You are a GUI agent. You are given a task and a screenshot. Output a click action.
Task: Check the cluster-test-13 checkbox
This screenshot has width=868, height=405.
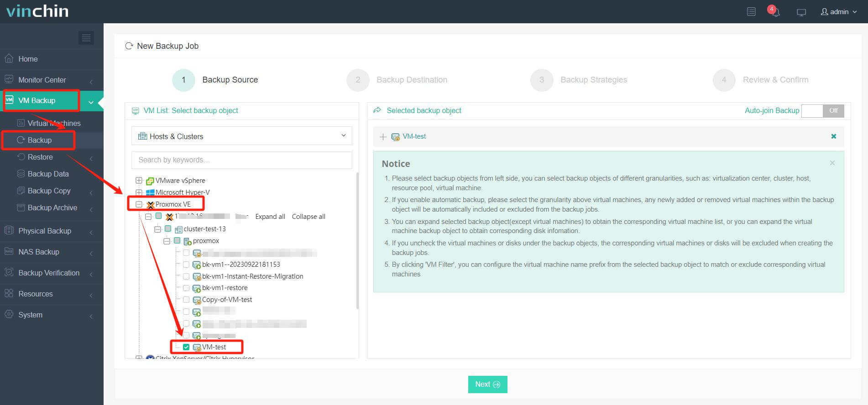coord(168,228)
